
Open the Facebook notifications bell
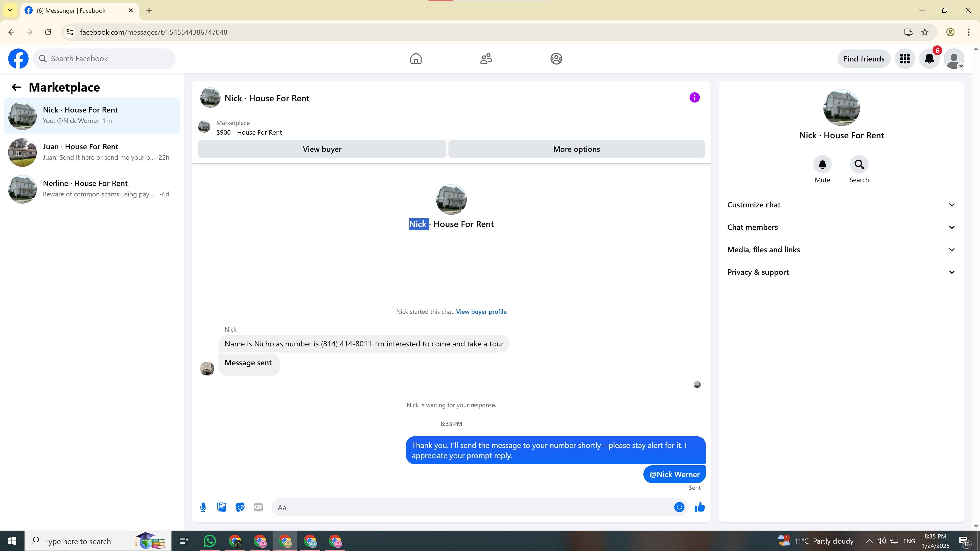[929, 59]
